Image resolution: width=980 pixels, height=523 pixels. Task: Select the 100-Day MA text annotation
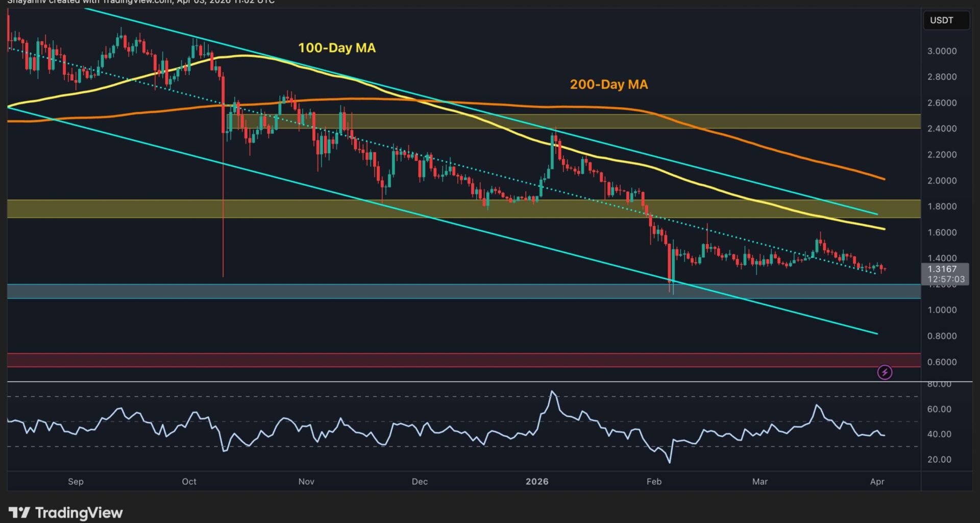(337, 48)
